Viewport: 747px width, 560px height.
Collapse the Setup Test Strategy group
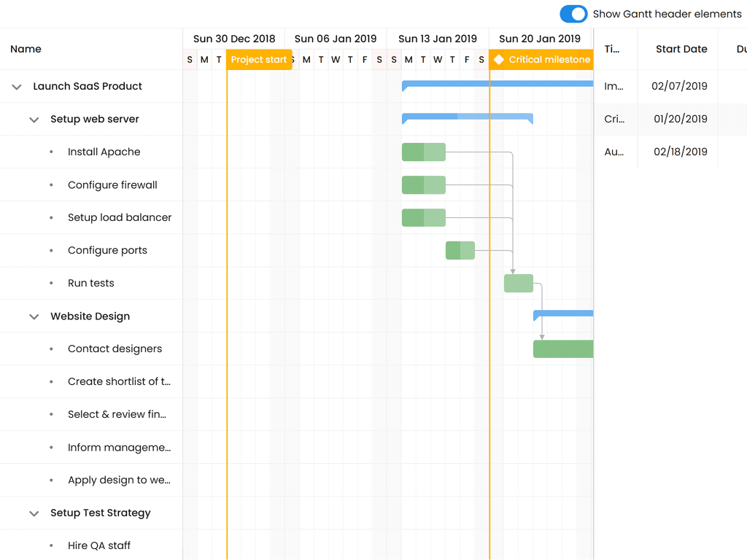point(34,513)
